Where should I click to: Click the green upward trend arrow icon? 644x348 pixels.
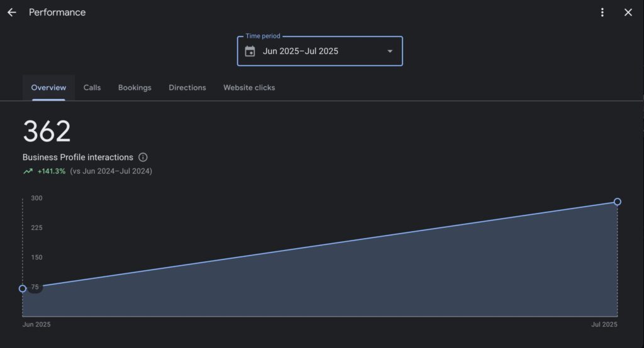pyautogui.click(x=28, y=171)
